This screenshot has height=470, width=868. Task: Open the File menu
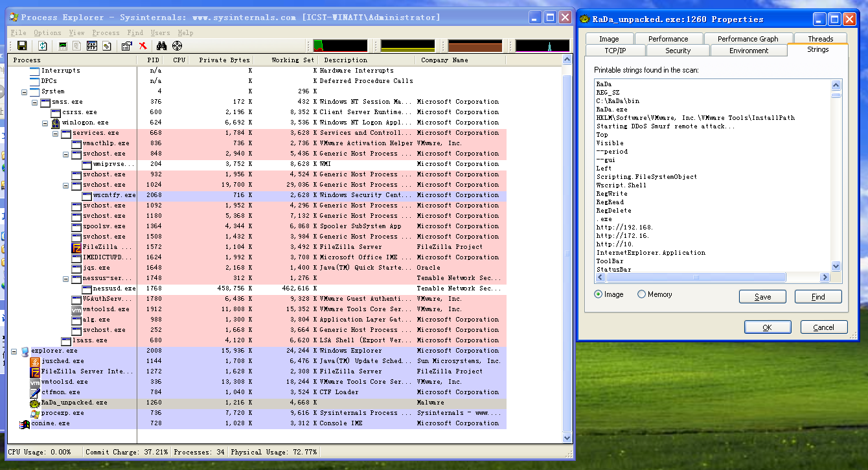(18, 32)
